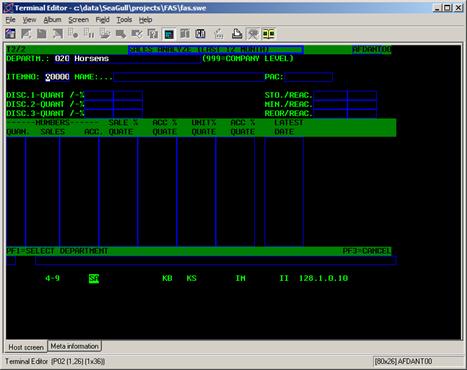Click the 'LATEST DATE' column header

(x=288, y=127)
